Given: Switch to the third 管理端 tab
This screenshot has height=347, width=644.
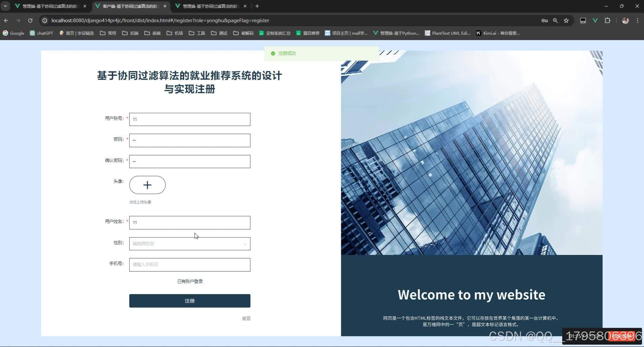Looking at the screenshot, I should point(210,6).
